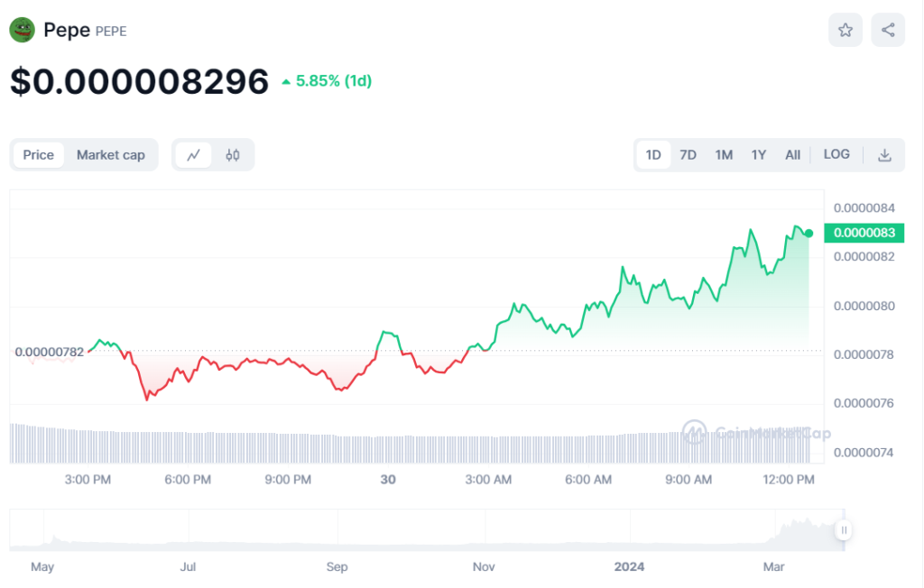Switch to candlestick chart icon

coord(233,155)
